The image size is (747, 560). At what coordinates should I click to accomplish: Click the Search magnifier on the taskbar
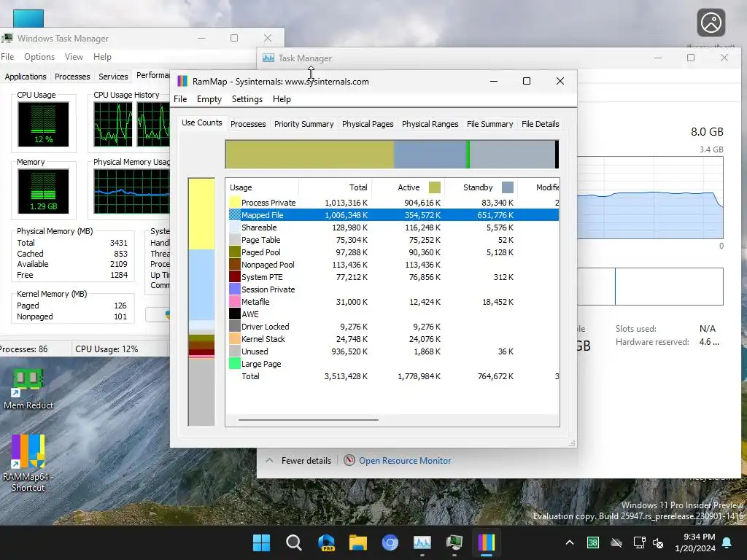[x=293, y=542]
